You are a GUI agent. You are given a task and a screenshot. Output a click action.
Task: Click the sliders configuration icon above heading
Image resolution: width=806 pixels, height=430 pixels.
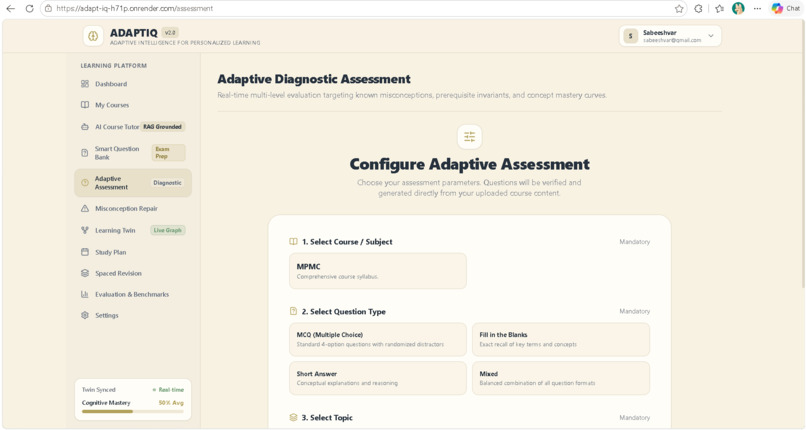(469, 137)
